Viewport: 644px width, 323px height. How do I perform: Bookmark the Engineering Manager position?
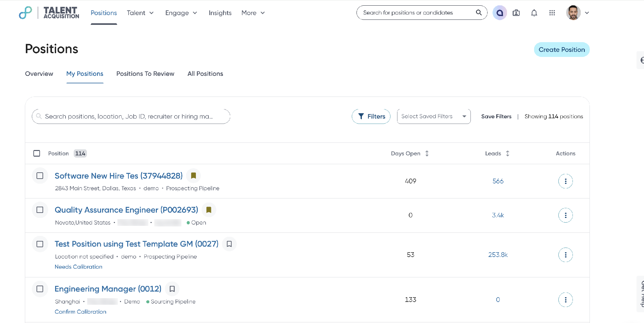pyautogui.click(x=172, y=289)
